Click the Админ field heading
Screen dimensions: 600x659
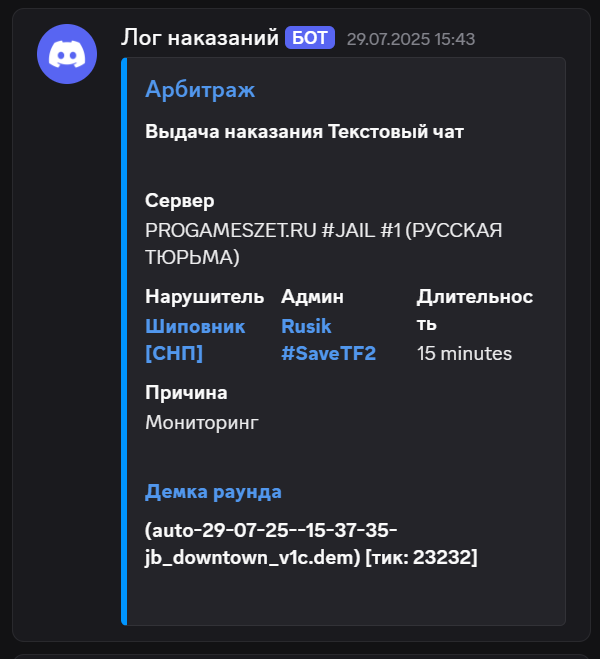click(312, 297)
